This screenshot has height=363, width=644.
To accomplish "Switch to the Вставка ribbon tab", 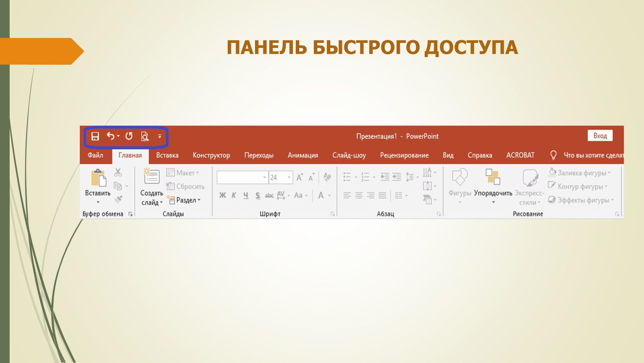I will click(x=167, y=155).
